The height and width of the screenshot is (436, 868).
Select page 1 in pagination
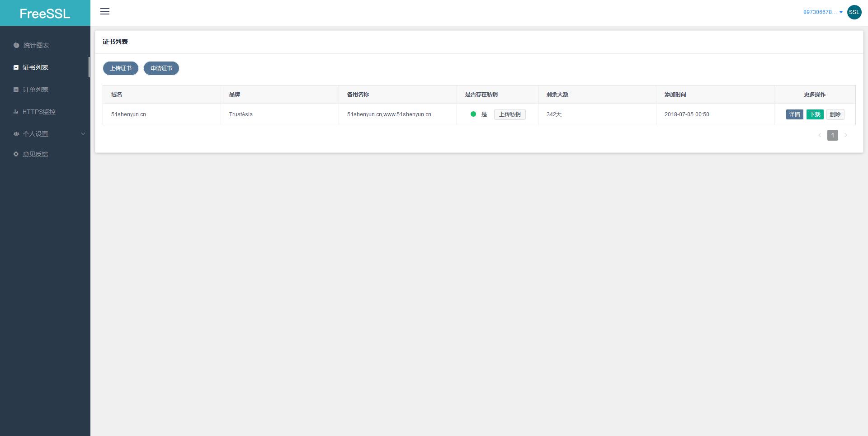point(833,135)
